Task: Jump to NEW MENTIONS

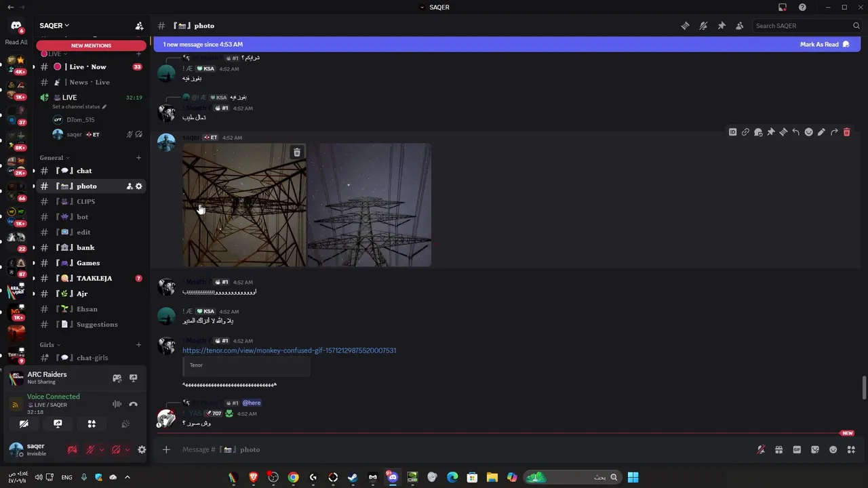Action: click(92, 45)
